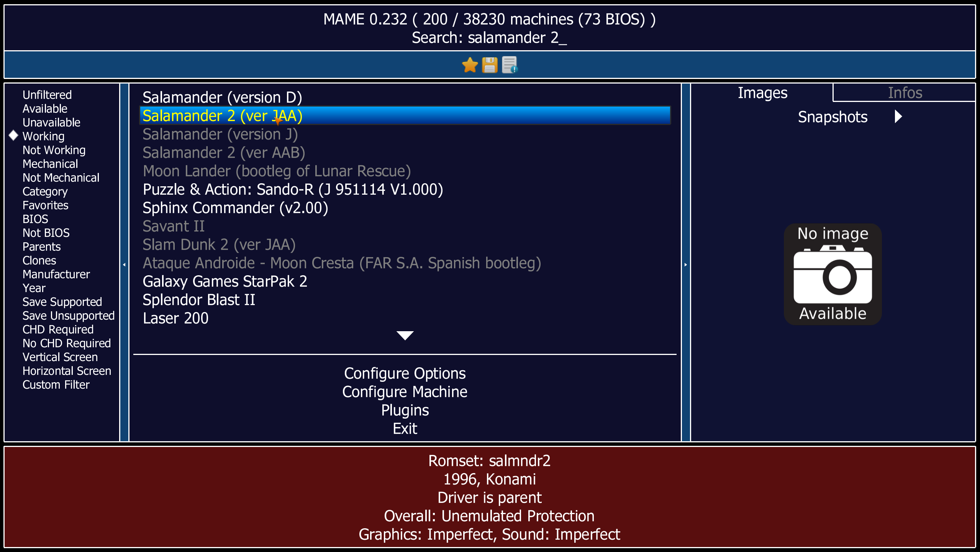Choose the No CHD Required filter
Screen dimensions: 980x552
[67, 343]
